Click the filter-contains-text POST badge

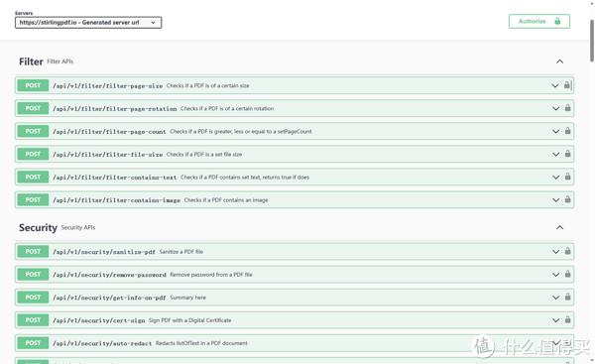pyautogui.click(x=33, y=177)
